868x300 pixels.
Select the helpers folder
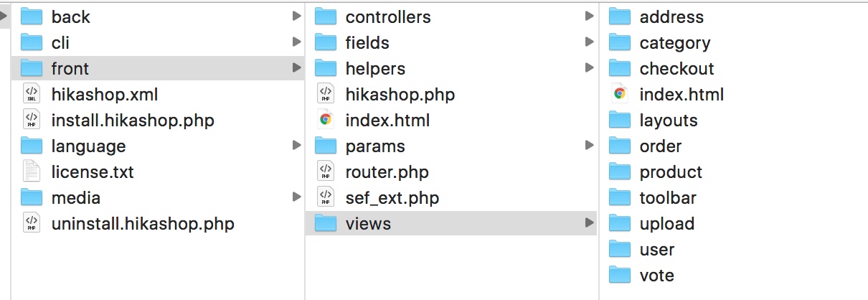point(375,69)
